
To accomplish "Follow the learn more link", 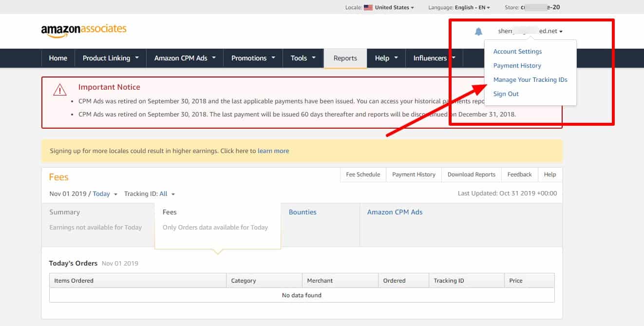I will tap(273, 151).
